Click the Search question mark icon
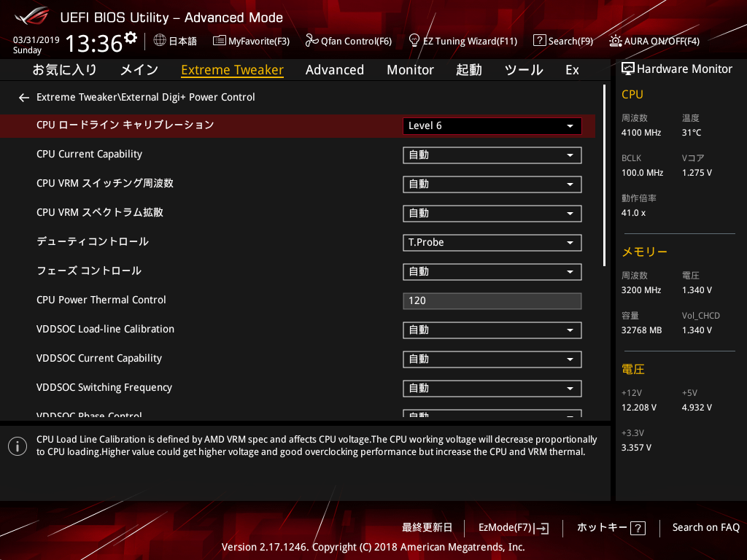Viewport: 747px width, 560px height. (x=539, y=41)
